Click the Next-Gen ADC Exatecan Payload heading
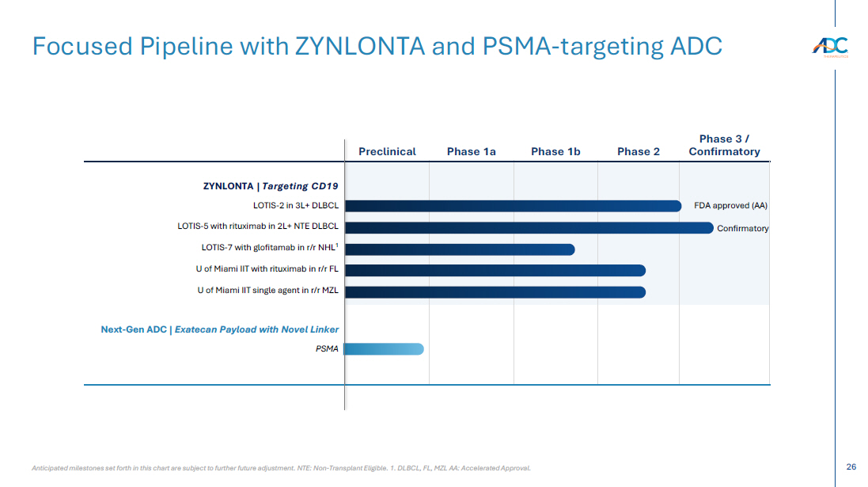This screenshot has width=868, height=487. pos(219,329)
